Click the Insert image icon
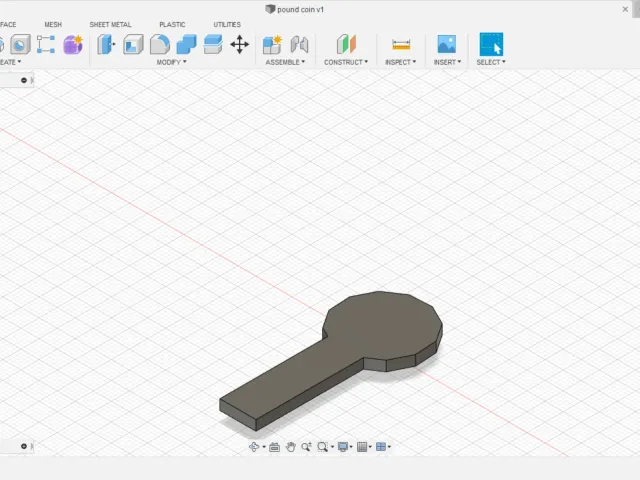The width and height of the screenshot is (640, 480). (x=447, y=44)
